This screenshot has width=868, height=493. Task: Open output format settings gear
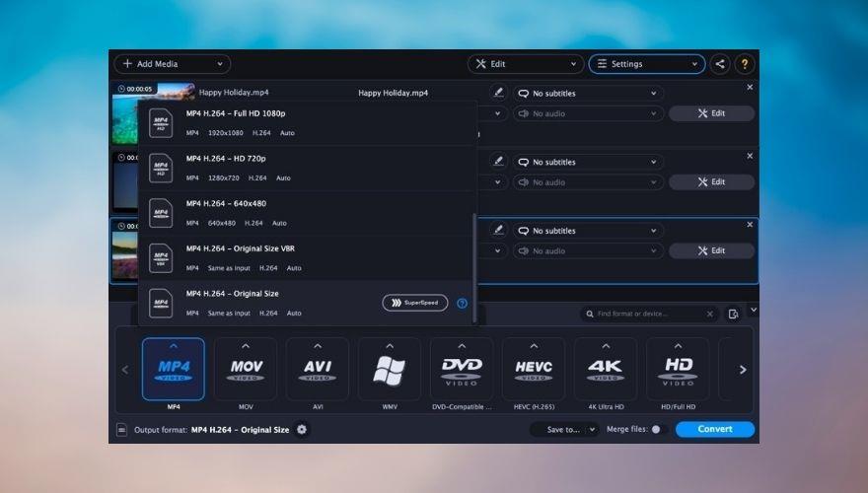pos(302,429)
